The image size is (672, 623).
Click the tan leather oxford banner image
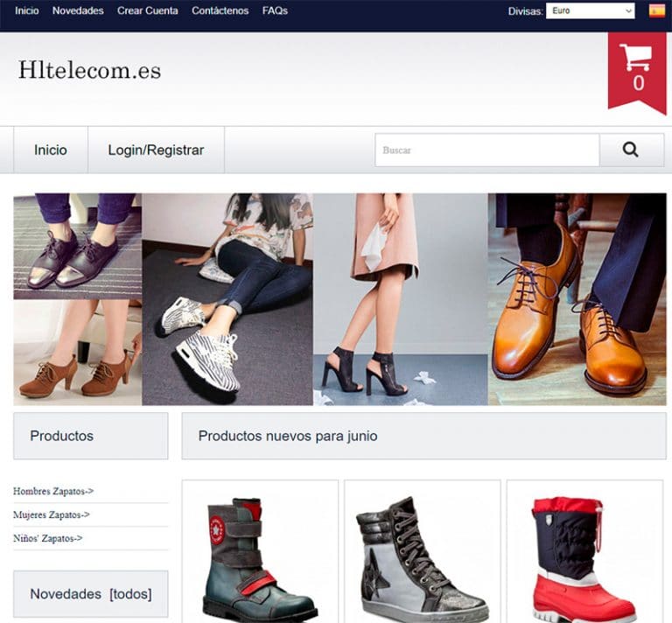click(x=577, y=299)
